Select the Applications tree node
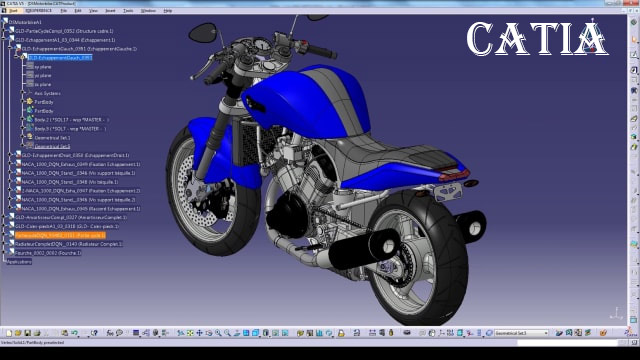This screenshot has width=640, height=360. [x=19, y=262]
